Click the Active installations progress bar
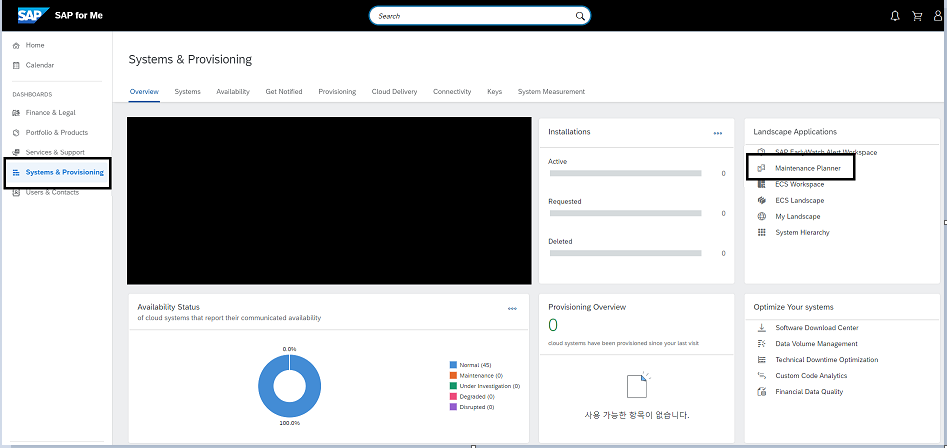Image resolution: width=947 pixels, height=448 pixels. [626, 173]
